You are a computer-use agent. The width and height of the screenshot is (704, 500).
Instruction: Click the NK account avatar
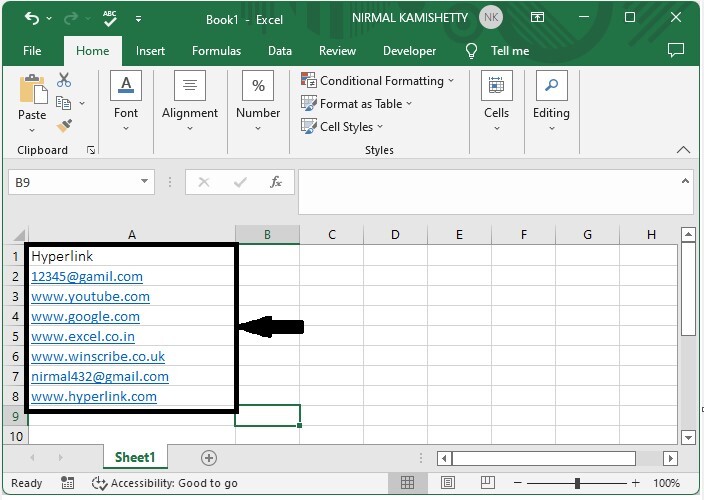click(x=491, y=18)
